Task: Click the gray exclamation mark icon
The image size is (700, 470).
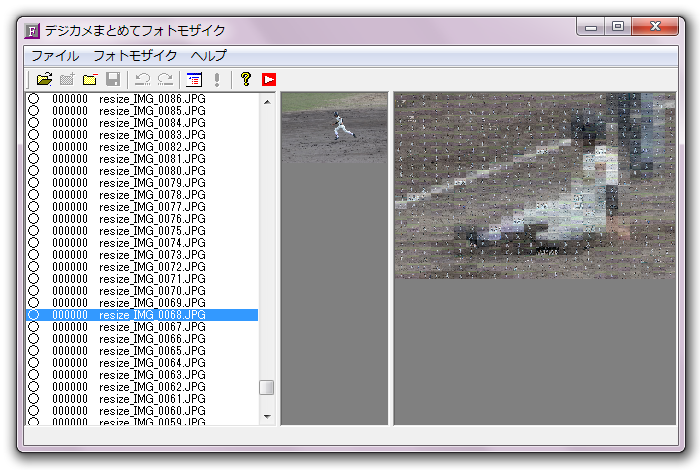Action: click(217, 79)
